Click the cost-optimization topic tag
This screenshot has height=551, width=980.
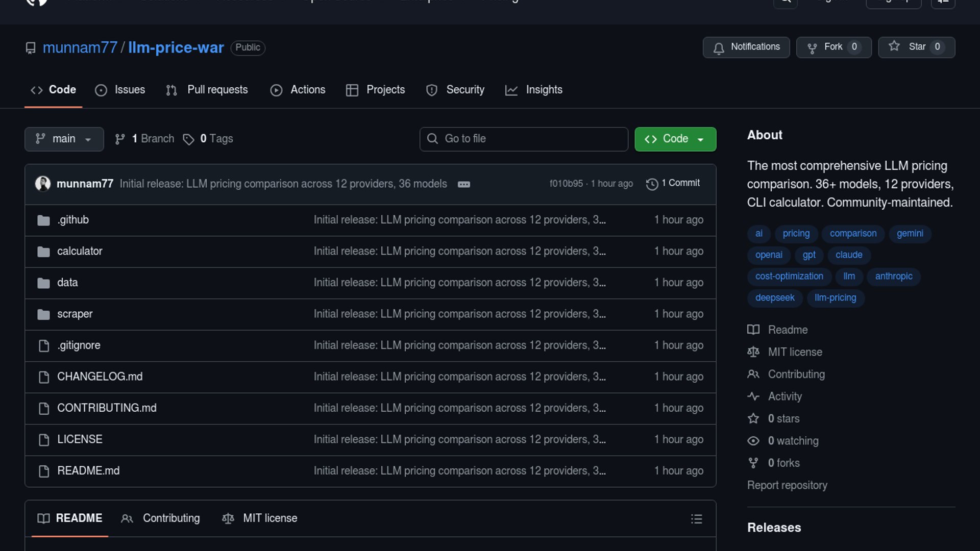click(789, 276)
